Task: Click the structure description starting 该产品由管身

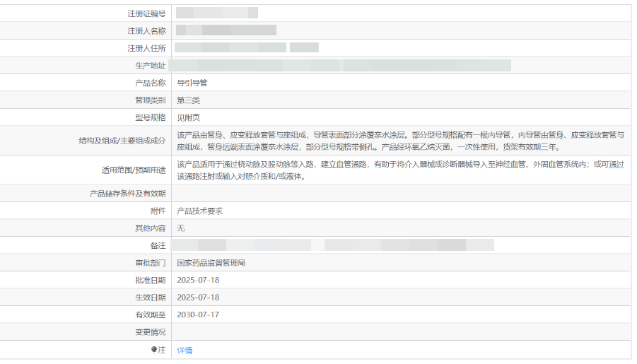Action: (x=401, y=141)
